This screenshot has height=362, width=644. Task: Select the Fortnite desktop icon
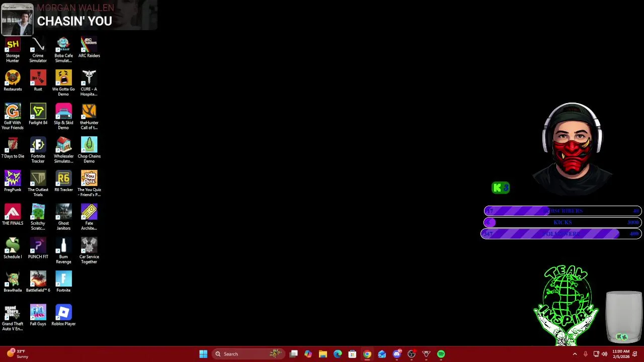63,283
